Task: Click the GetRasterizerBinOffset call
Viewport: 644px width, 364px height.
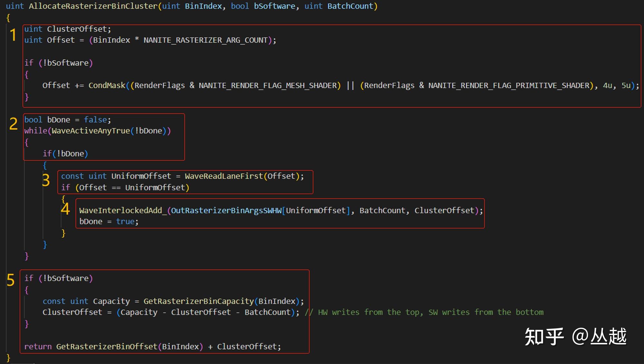Action: click(x=107, y=347)
